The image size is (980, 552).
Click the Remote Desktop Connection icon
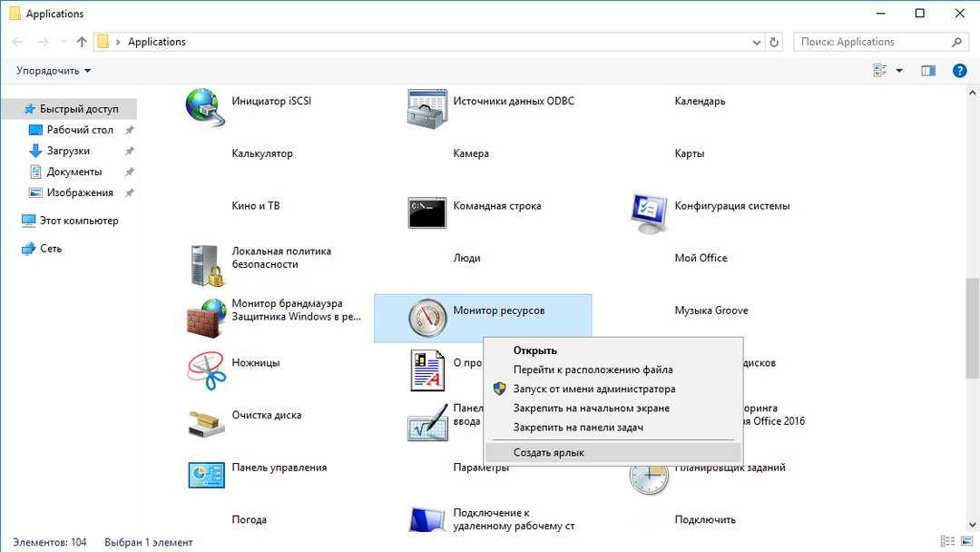[427, 520]
